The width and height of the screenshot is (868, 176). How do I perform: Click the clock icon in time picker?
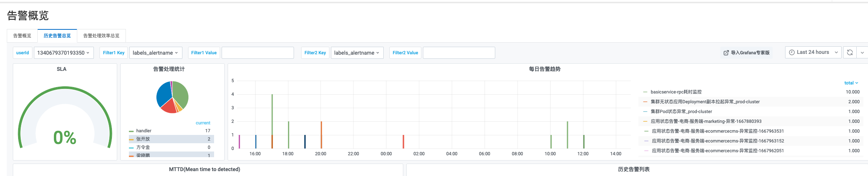pos(792,52)
